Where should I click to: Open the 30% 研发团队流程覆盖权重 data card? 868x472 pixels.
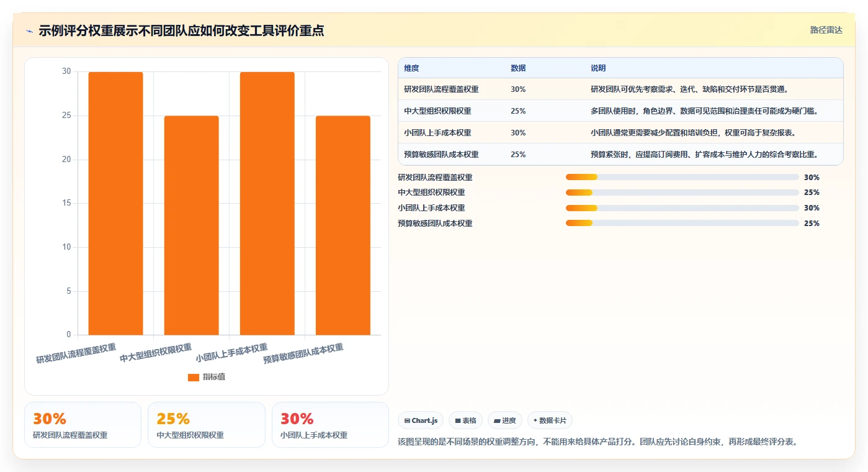83,425
